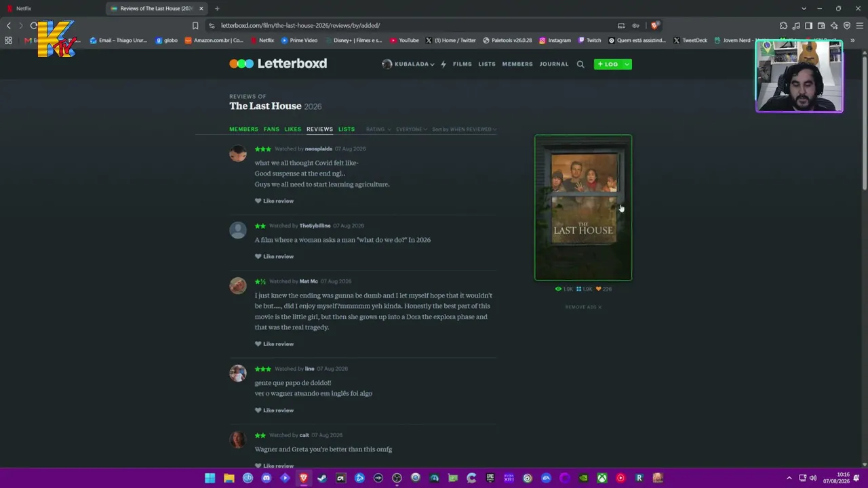Open Mat Mc's profile avatar
Image resolution: width=868 pixels, height=488 pixels.
point(238,285)
